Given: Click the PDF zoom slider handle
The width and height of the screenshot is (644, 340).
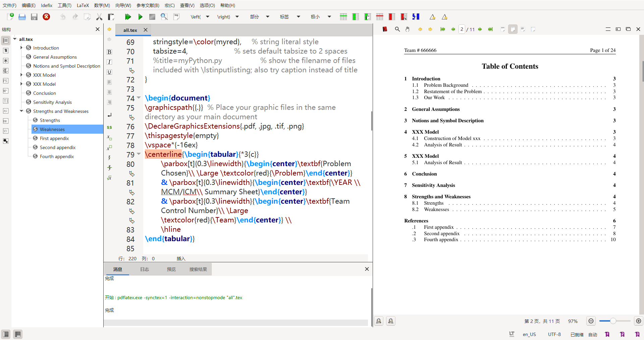Looking at the screenshot, I should (613, 321).
